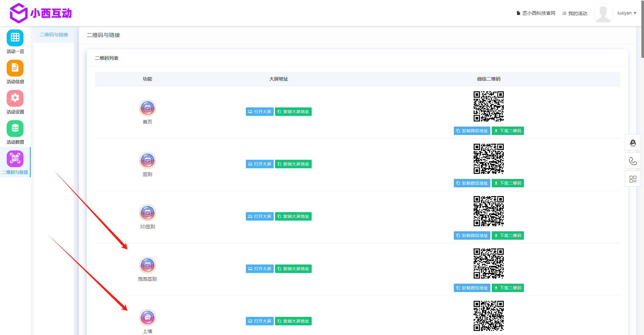This screenshot has width=644, height=335.
Task: Click 复制微信地址 for 签到
Action: coord(472,183)
